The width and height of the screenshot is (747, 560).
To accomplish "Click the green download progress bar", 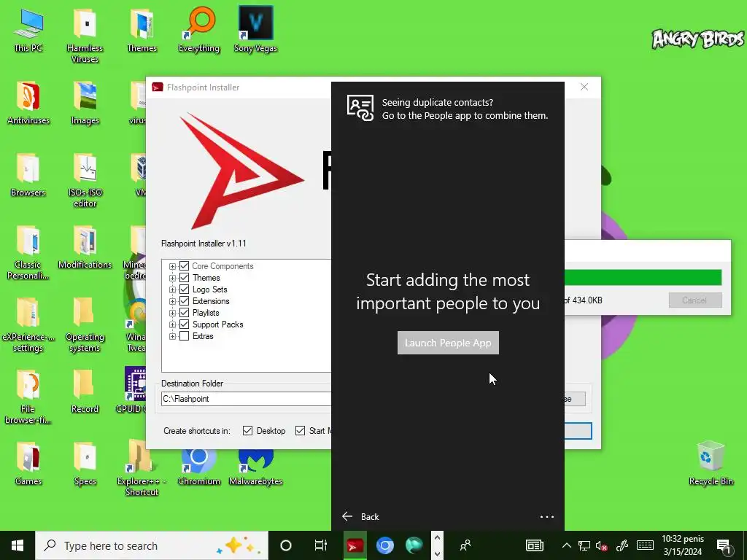I will point(643,278).
